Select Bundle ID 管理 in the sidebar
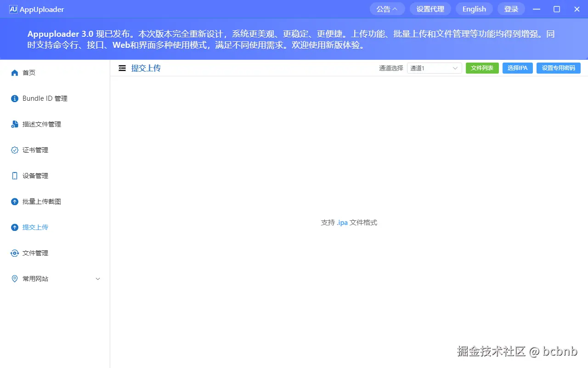588x368 pixels. (44, 98)
